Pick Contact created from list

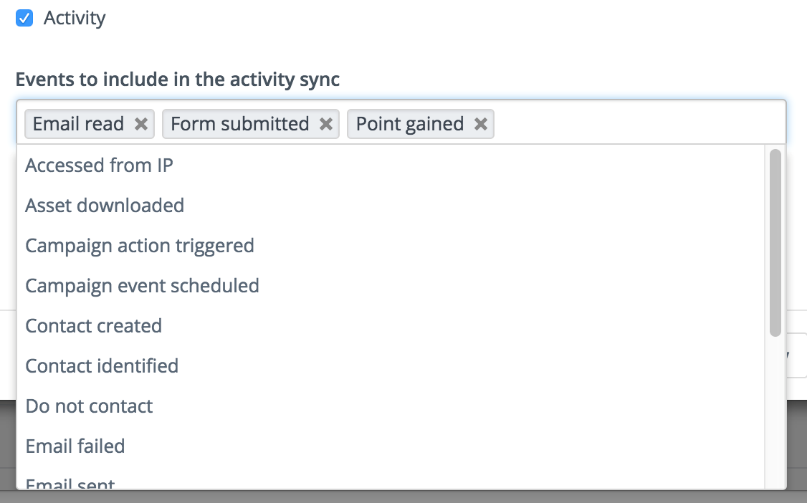(x=93, y=325)
